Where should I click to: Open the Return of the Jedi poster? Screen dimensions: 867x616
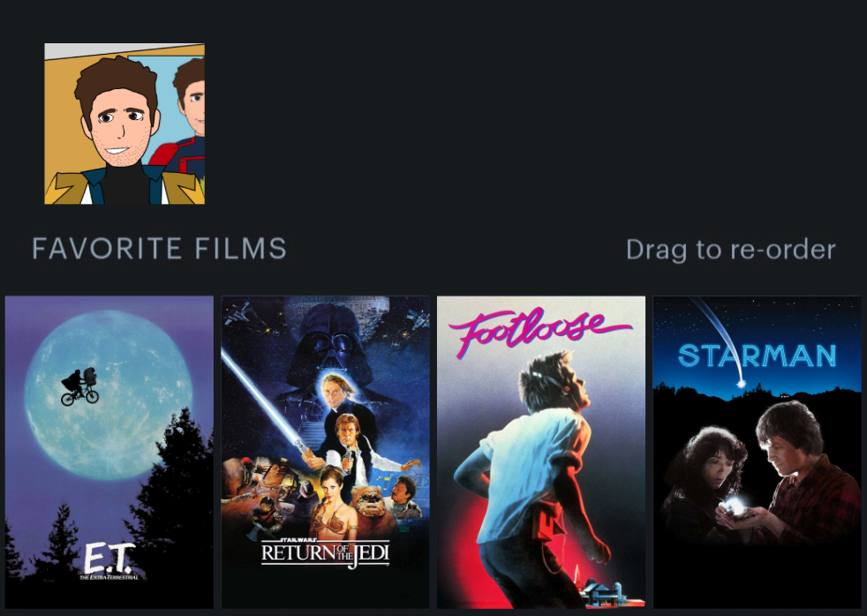point(325,452)
